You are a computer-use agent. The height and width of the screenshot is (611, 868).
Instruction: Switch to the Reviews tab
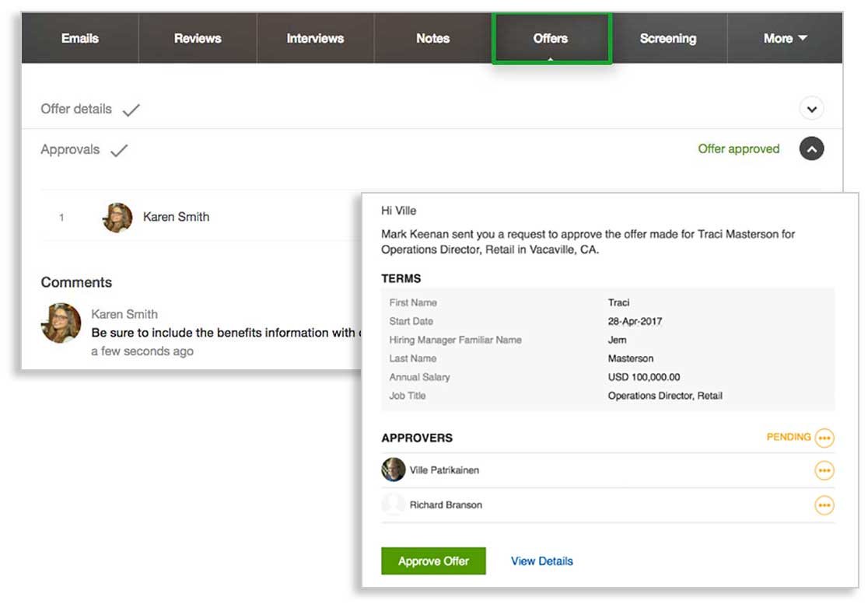coord(198,38)
